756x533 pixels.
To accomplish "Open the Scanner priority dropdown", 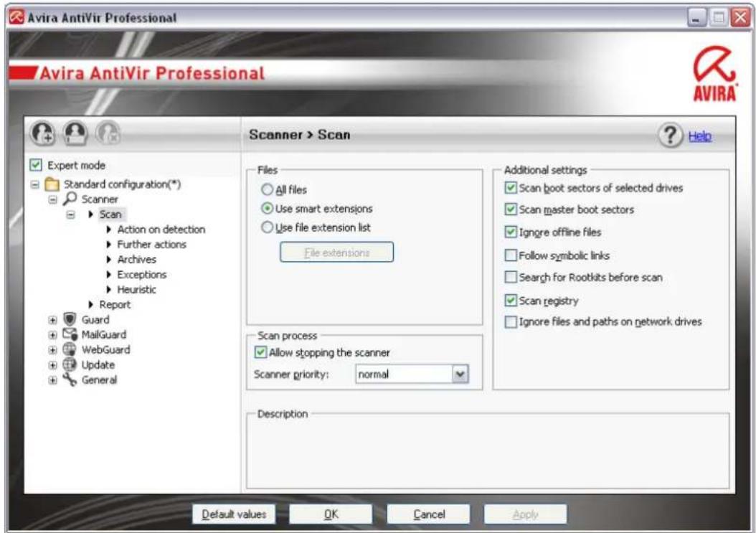I will [x=460, y=374].
